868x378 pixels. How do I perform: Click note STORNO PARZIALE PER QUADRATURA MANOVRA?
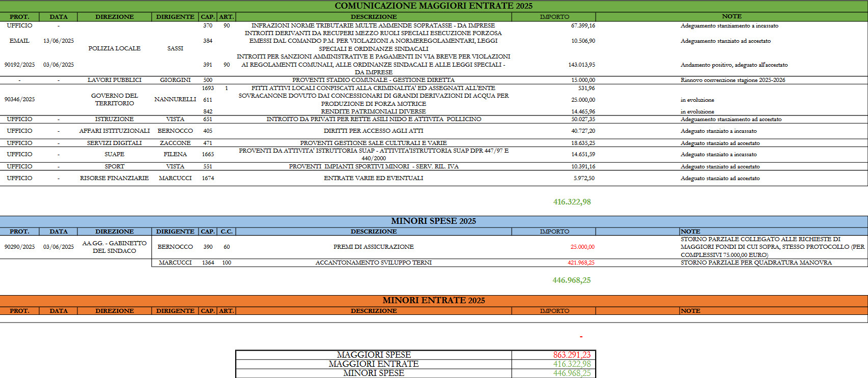(756, 263)
